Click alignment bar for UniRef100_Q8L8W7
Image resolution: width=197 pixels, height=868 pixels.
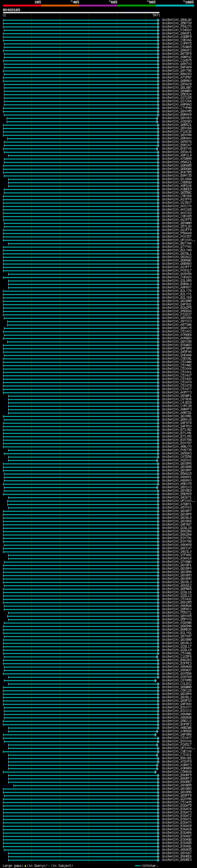[82, 88]
